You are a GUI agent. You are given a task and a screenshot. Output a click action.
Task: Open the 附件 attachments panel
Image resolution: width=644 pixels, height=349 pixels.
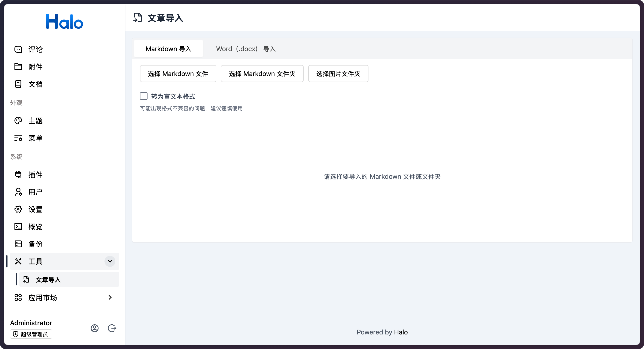pyautogui.click(x=35, y=67)
